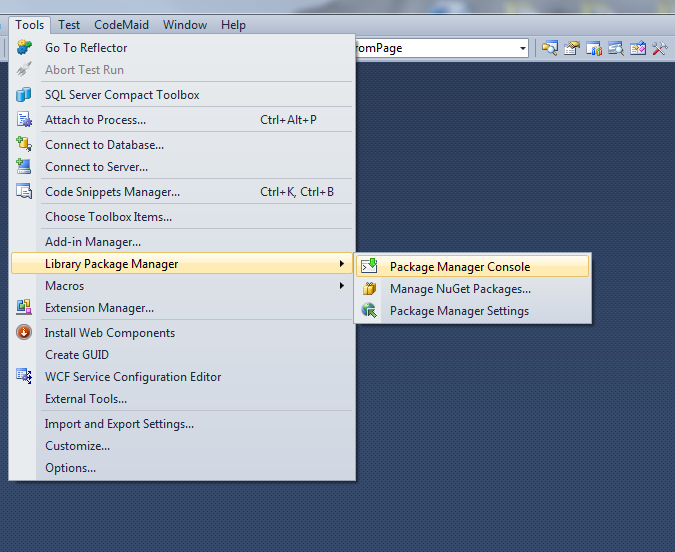Open the CodeMaid menu
This screenshot has width=675, height=552.
(121, 25)
